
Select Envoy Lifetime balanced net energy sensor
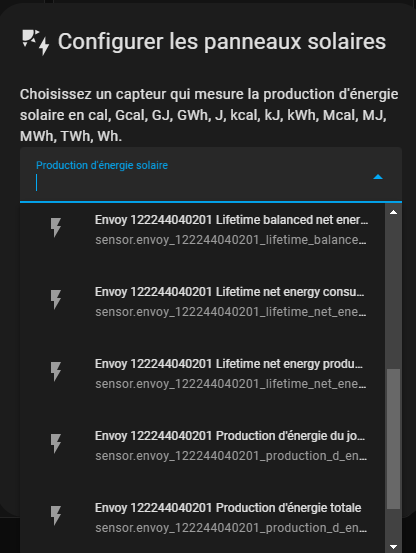(x=202, y=230)
